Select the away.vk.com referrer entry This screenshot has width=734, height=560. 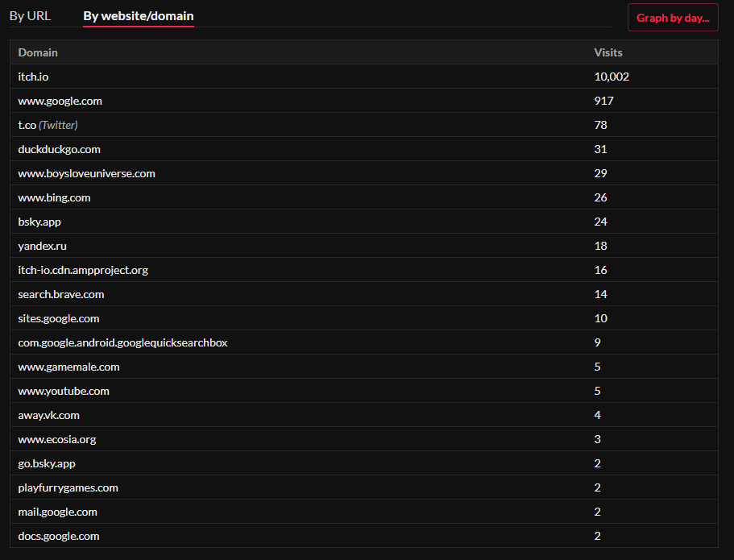tap(49, 415)
